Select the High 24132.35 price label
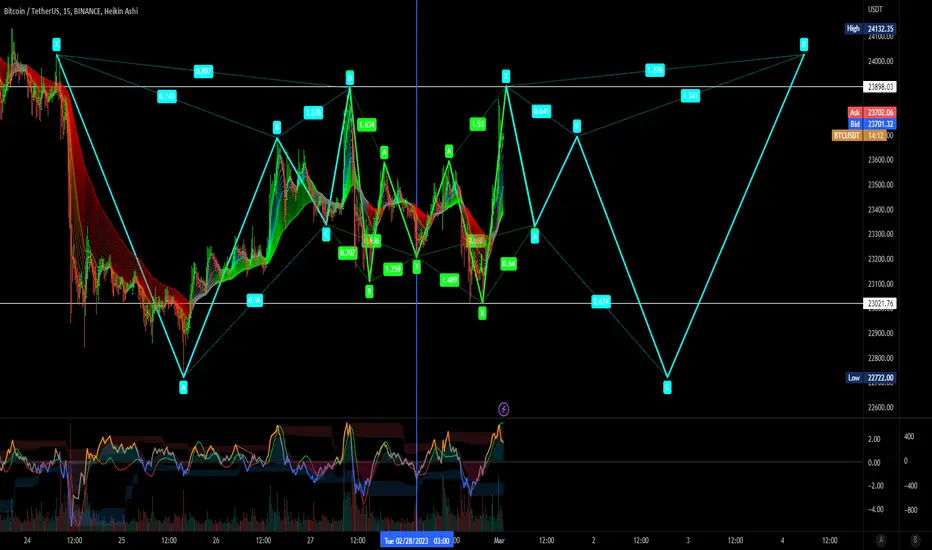932x550 pixels. click(870, 29)
